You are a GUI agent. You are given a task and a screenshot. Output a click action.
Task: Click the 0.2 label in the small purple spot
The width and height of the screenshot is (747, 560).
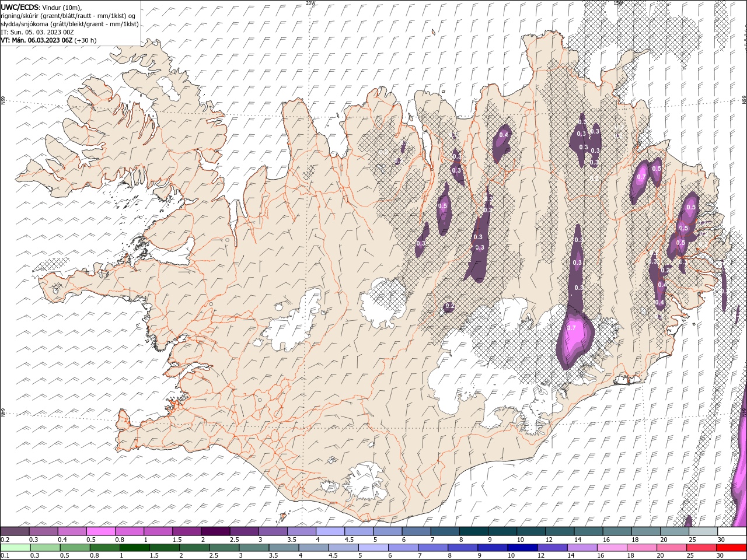coord(450,306)
